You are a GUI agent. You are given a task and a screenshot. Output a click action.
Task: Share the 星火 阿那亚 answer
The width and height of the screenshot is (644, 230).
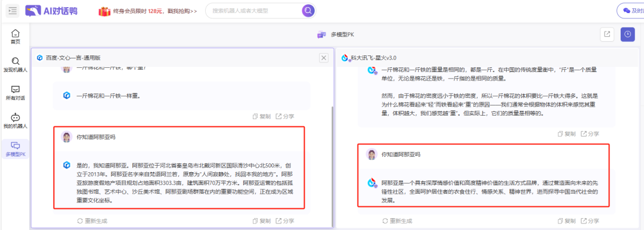click(x=590, y=221)
